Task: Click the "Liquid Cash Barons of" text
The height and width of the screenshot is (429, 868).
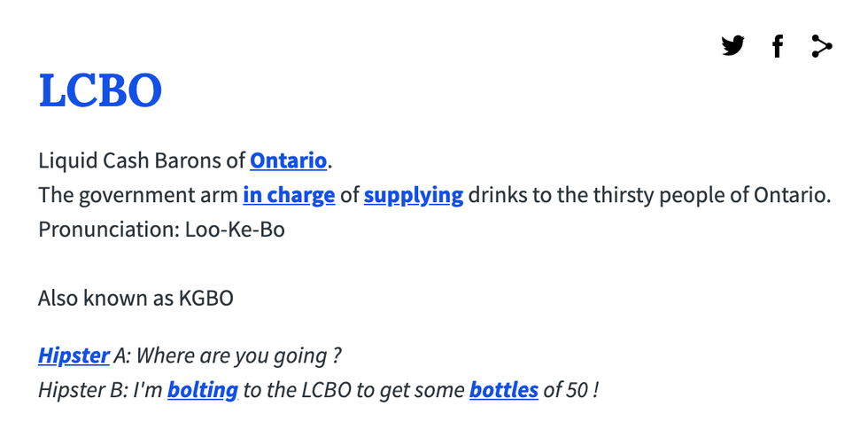Action: click(x=142, y=160)
